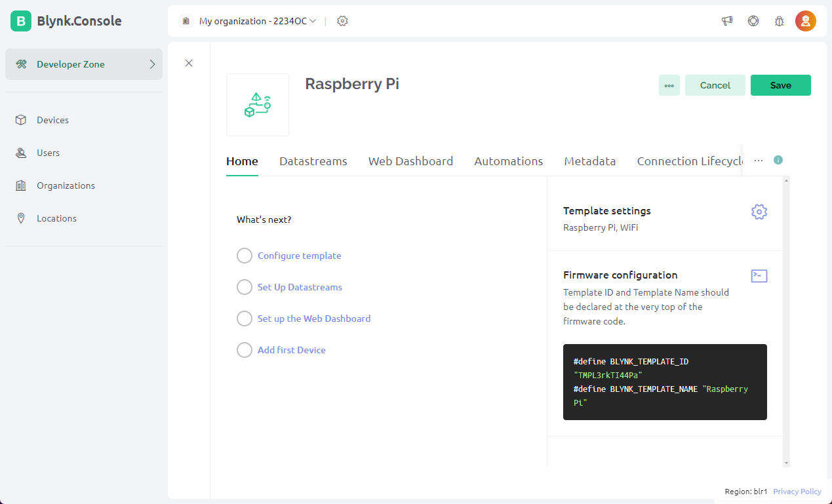Open the Automations tab
Image resolution: width=832 pixels, height=504 pixels.
509,161
